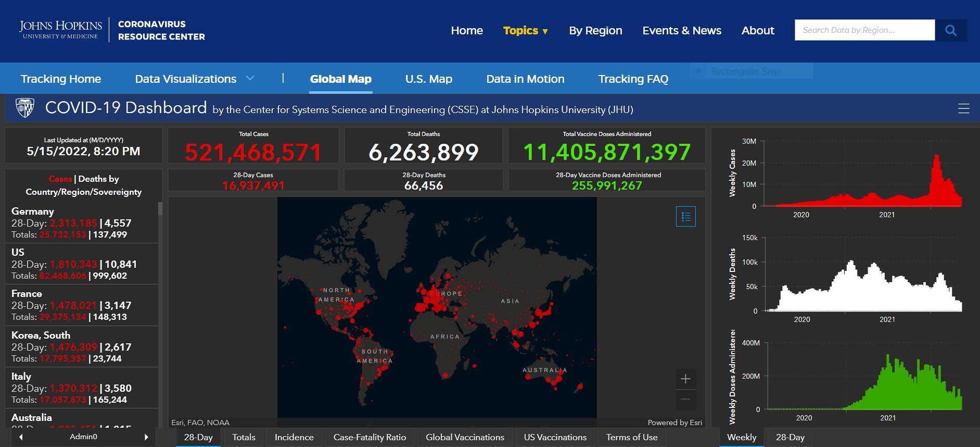
Task: Toggle the map legend icon
Action: tap(685, 217)
